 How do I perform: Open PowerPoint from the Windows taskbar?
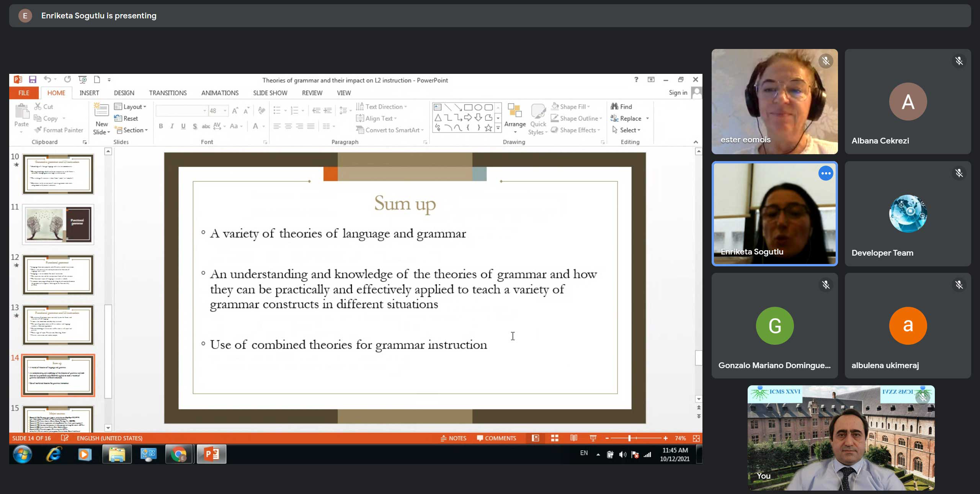tap(211, 454)
